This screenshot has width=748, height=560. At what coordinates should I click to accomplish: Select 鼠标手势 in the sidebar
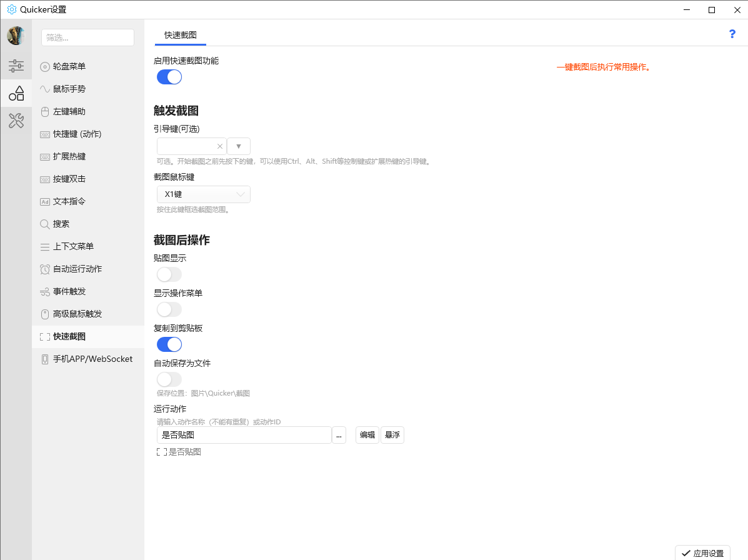coord(87,89)
